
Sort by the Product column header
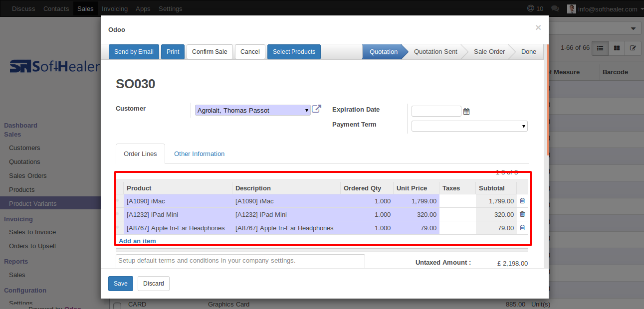pos(178,188)
